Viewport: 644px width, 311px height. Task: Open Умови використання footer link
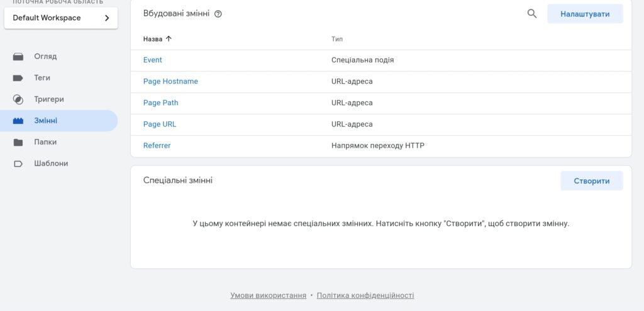point(268,296)
